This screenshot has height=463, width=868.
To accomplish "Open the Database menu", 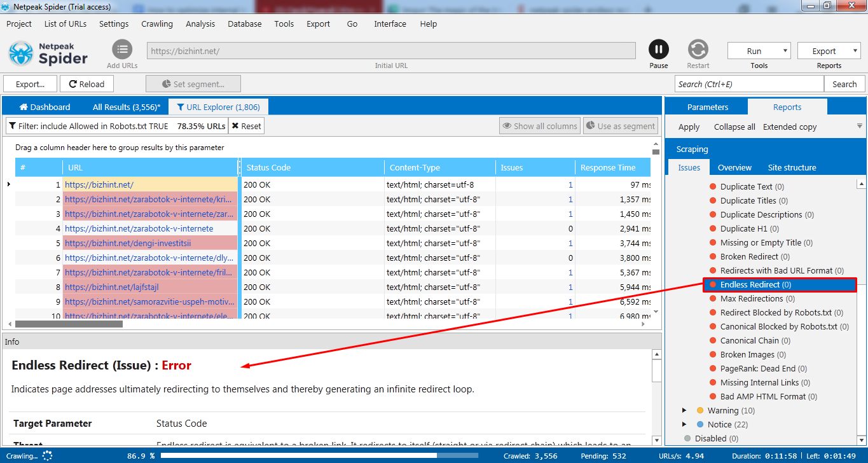I will [x=245, y=24].
